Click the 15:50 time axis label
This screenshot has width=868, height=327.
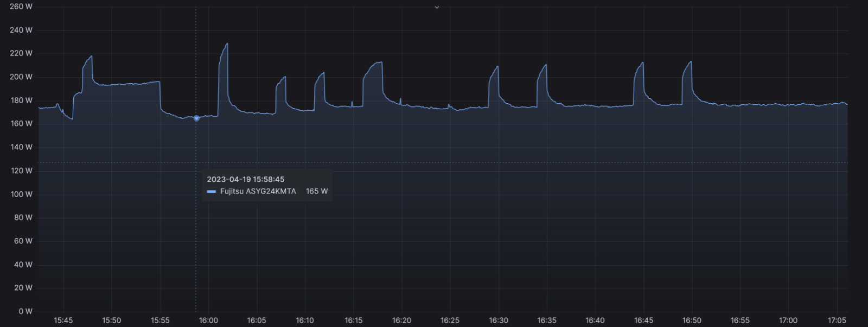coord(112,320)
